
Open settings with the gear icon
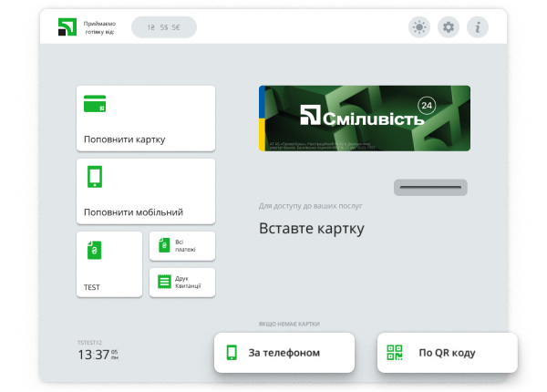(x=448, y=27)
